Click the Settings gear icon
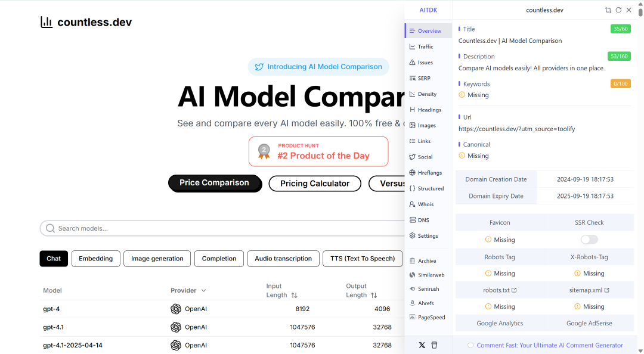 pos(413,236)
